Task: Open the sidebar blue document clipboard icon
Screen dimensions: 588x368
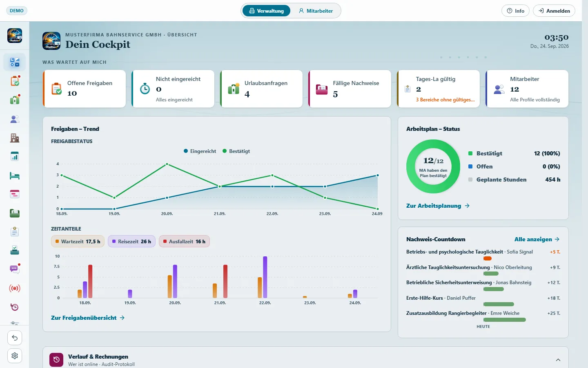Action: coord(15,232)
